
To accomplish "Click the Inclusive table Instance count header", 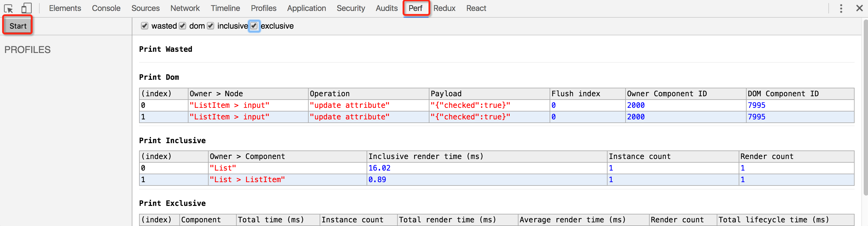I will coord(673,156).
